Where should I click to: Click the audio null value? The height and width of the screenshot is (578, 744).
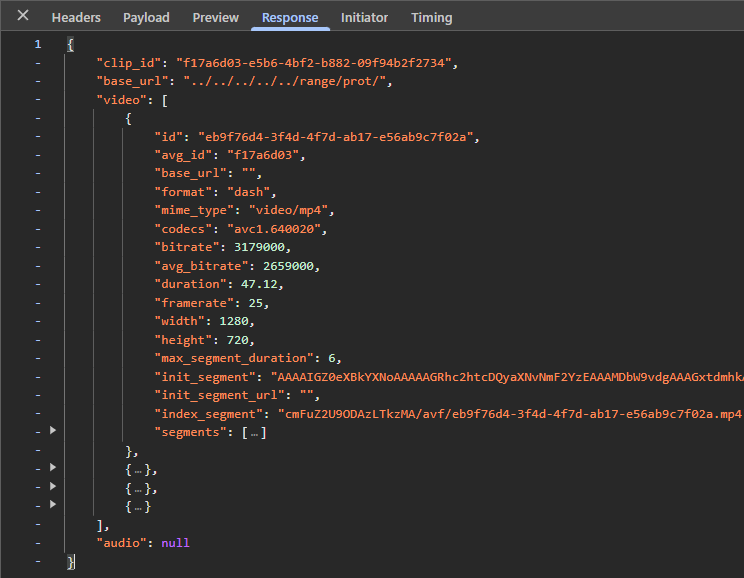click(175, 543)
